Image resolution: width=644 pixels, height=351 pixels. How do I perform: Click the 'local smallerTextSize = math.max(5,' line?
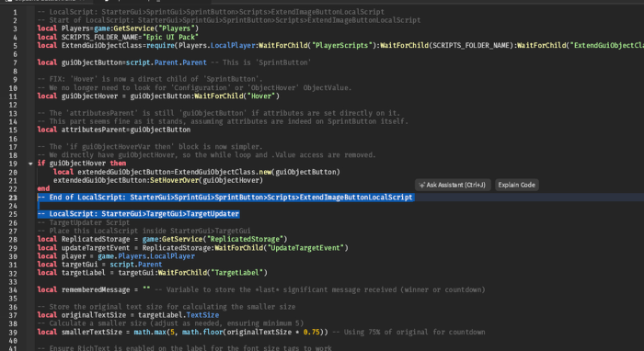tap(261, 332)
